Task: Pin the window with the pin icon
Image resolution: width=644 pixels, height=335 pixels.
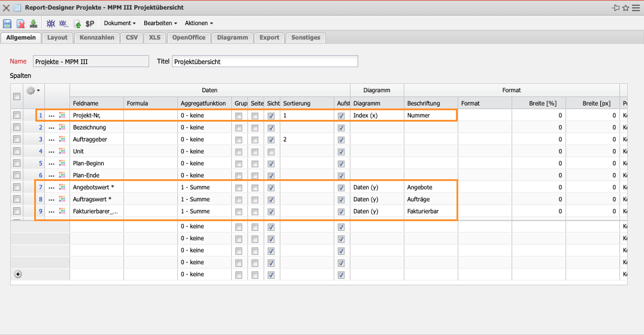Action: pos(615,8)
